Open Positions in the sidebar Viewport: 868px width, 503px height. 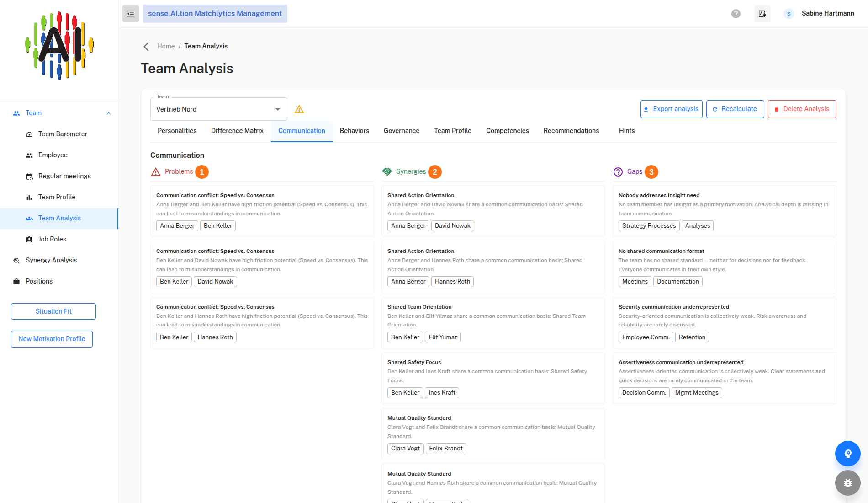coord(59,281)
